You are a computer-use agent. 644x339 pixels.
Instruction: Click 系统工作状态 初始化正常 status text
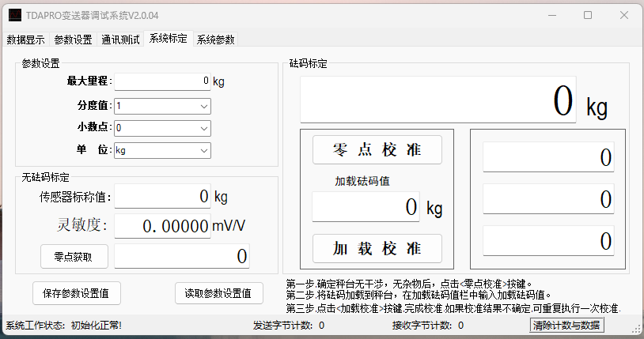click(x=63, y=326)
